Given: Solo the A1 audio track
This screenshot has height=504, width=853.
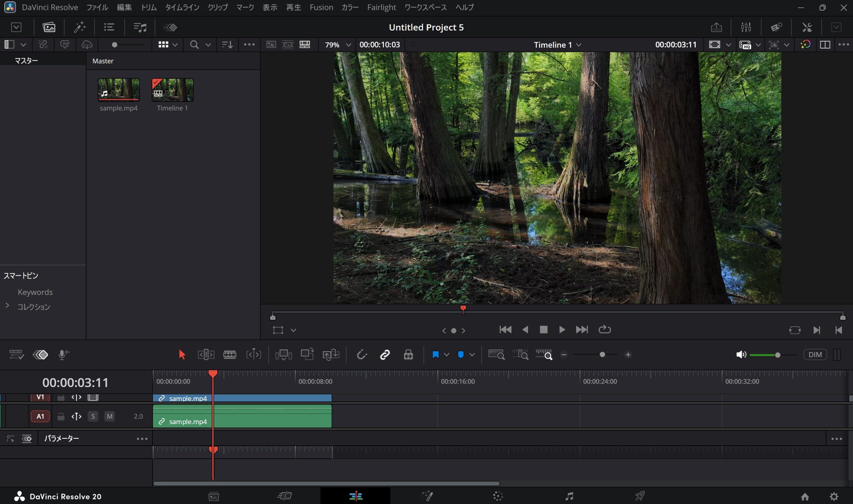Looking at the screenshot, I should tap(93, 416).
